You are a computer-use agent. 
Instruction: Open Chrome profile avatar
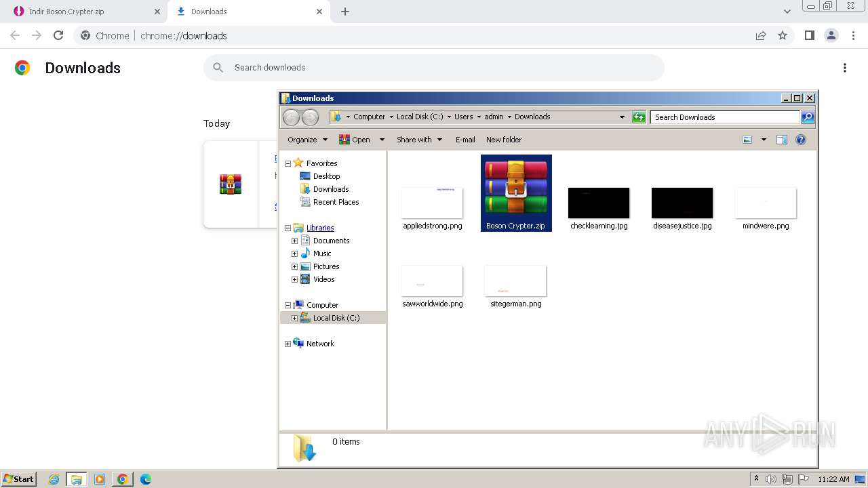[831, 35]
